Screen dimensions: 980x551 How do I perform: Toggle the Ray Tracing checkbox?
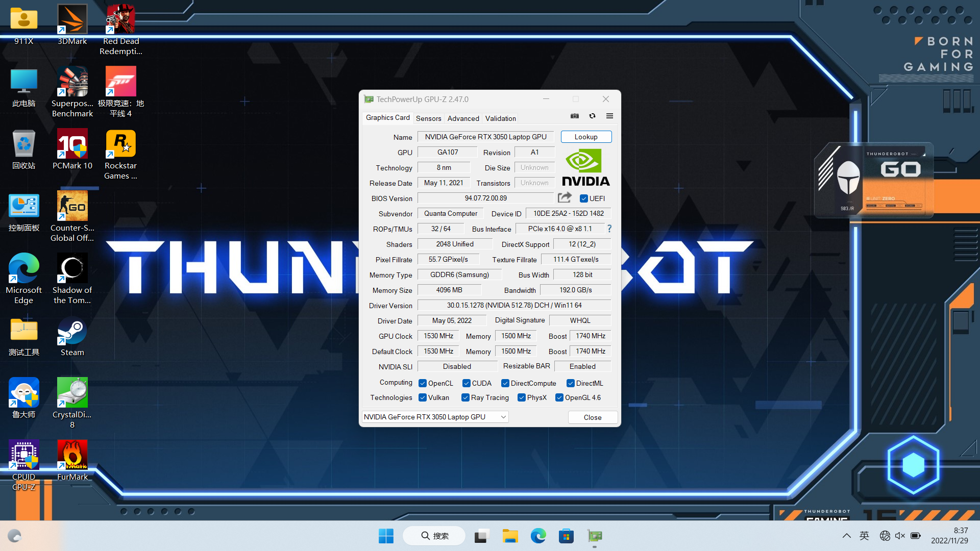(x=465, y=397)
